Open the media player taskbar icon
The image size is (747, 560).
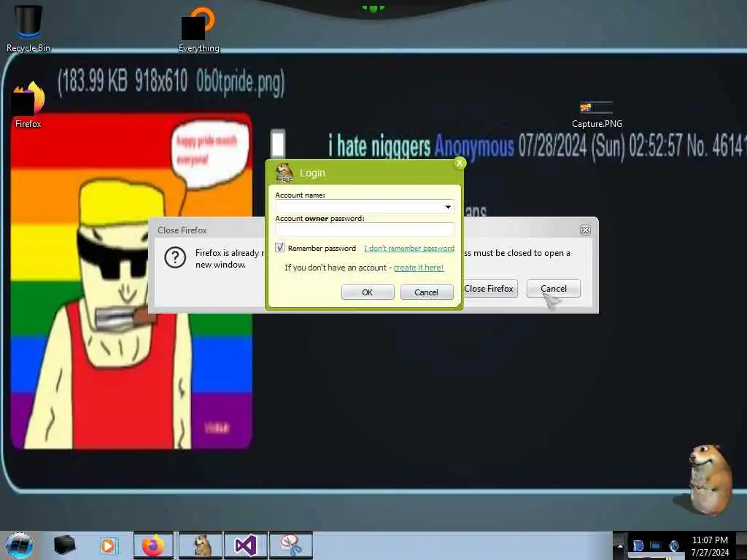point(108,545)
